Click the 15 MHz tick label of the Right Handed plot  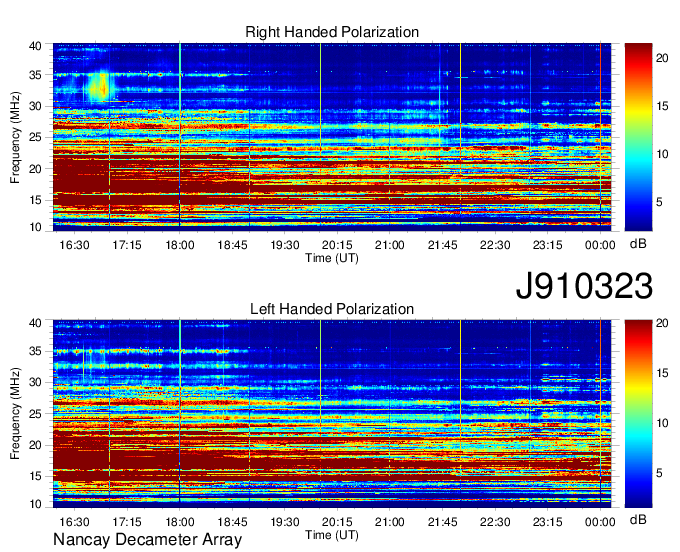(35, 200)
